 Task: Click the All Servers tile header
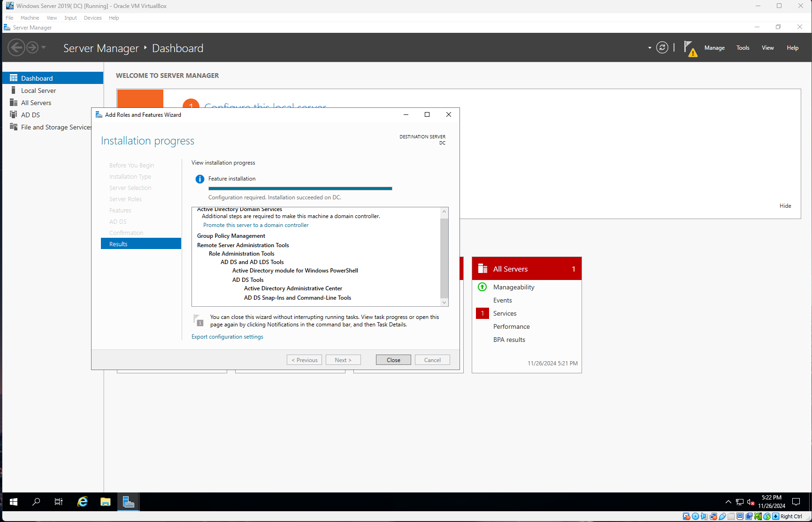click(527, 269)
